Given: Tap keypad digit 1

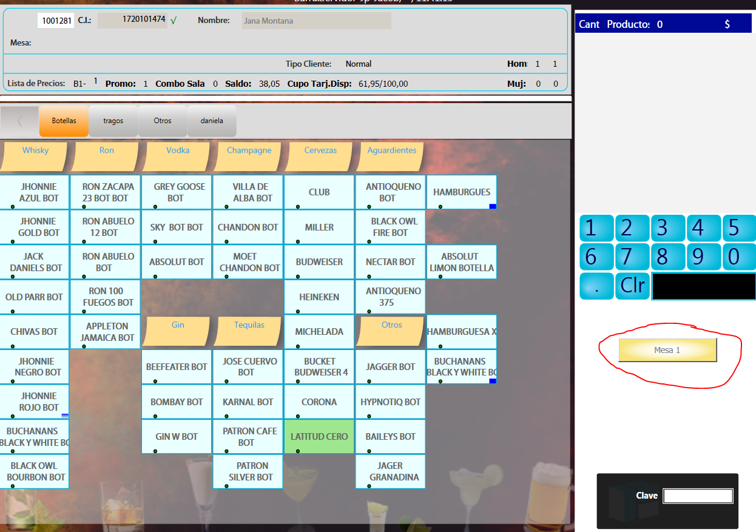Looking at the screenshot, I should [596, 228].
